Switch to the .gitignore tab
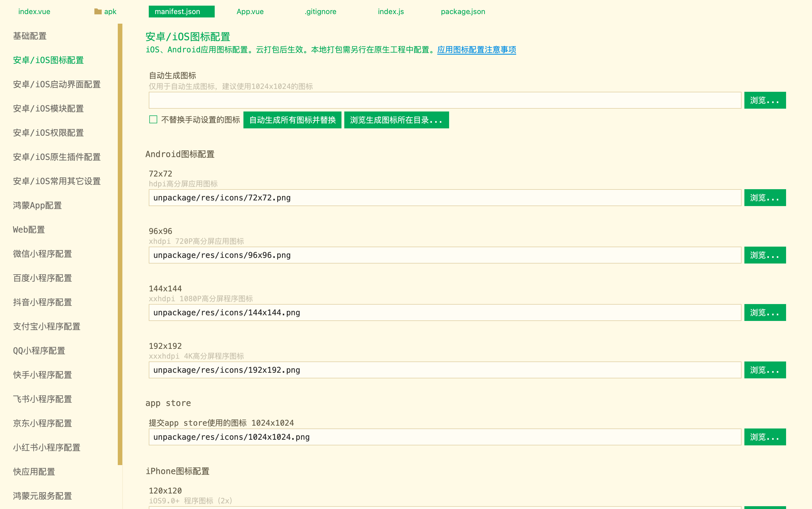Screen dimensions: 812x509 pyautogui.click(x=320, y=12)
